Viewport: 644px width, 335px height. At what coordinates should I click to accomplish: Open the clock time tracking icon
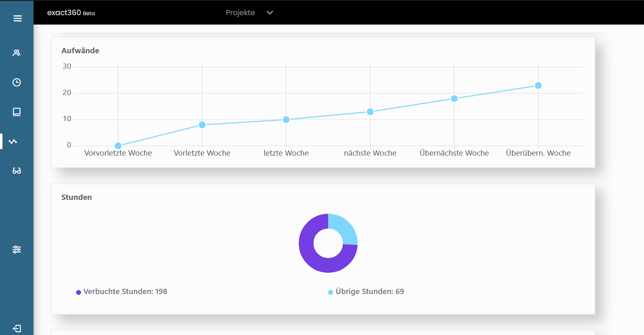(16, 82)
